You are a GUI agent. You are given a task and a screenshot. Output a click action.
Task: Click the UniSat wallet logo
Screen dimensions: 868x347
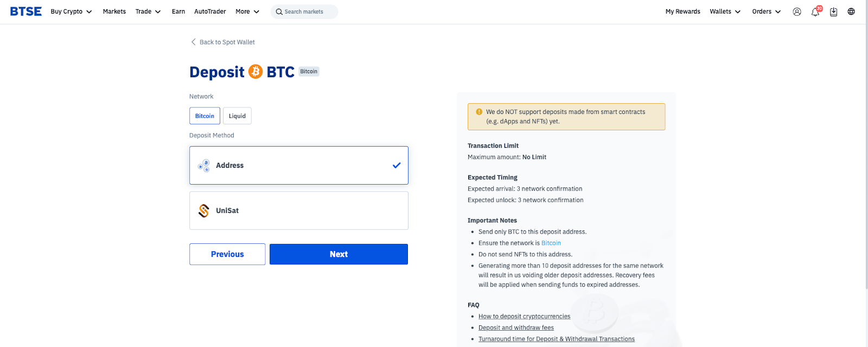pyautogui.click(x=204, y=211)
